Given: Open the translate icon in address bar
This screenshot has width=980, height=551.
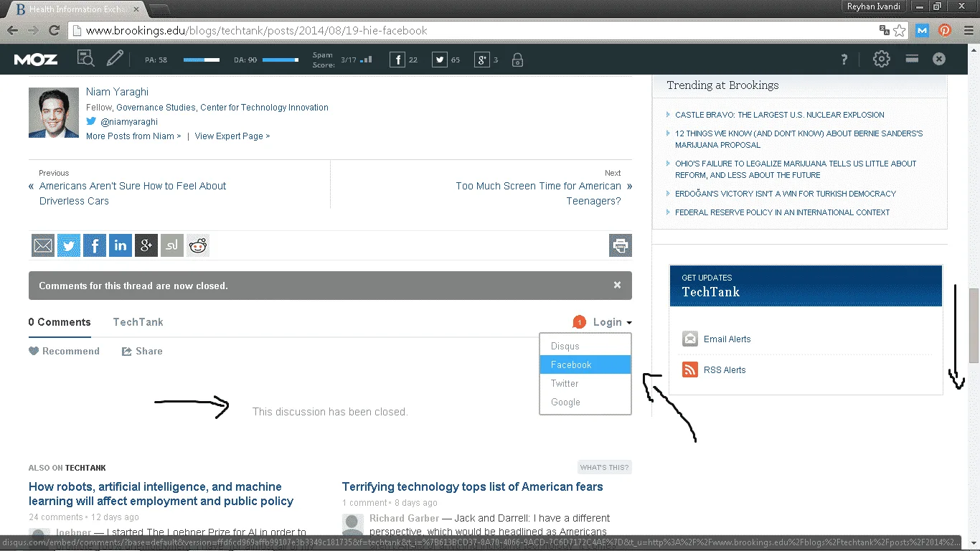Looking at the screenshot, I should click(x=885, y=31).
